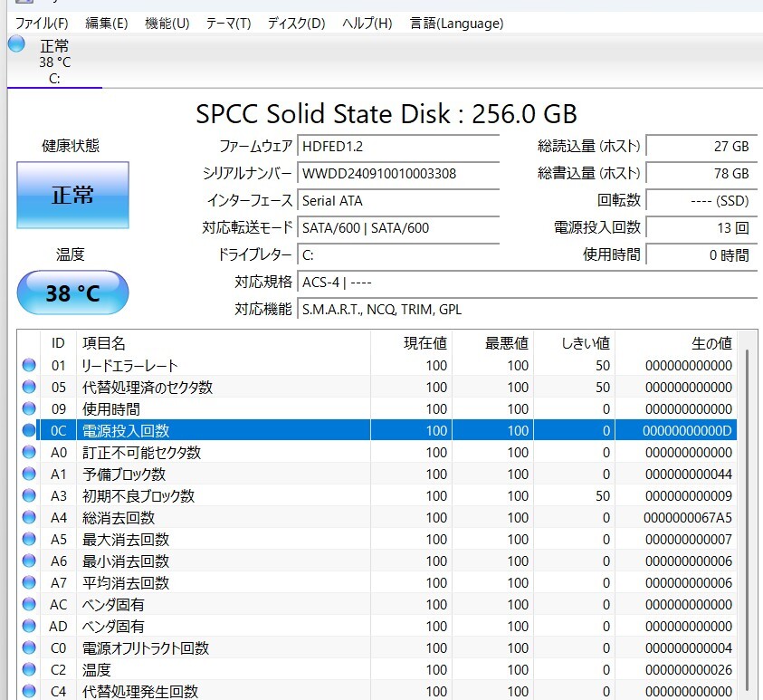Image resolution: width=763 pixels, height=700 pixels.
Task: Click the interface field Serial ATA
Action: pyautogui.click(x=398, y=200)
